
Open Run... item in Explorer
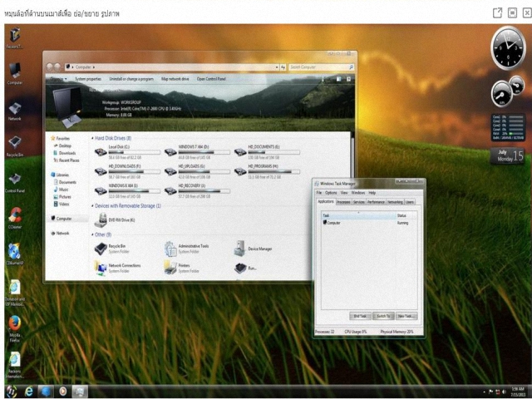[246, 268]
